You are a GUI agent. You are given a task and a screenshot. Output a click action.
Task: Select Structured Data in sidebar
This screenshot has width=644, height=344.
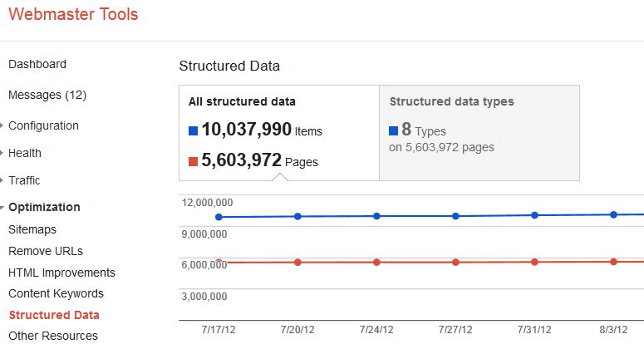(54, 315)
